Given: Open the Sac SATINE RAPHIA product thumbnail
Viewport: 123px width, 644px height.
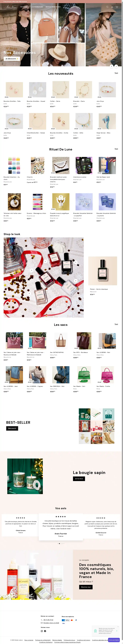Looking at the screenshot, I should coord(61,341).
